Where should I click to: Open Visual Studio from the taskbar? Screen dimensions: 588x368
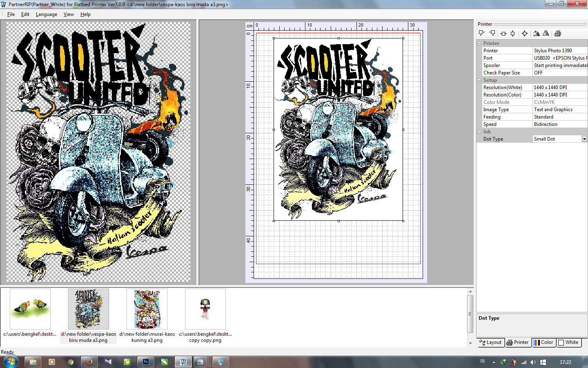[108, 362]
